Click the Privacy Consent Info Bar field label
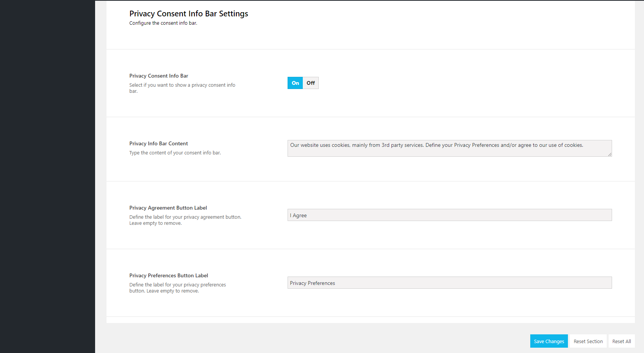The width and height of the screenshot is (644, 353). (x=159, y=76)
